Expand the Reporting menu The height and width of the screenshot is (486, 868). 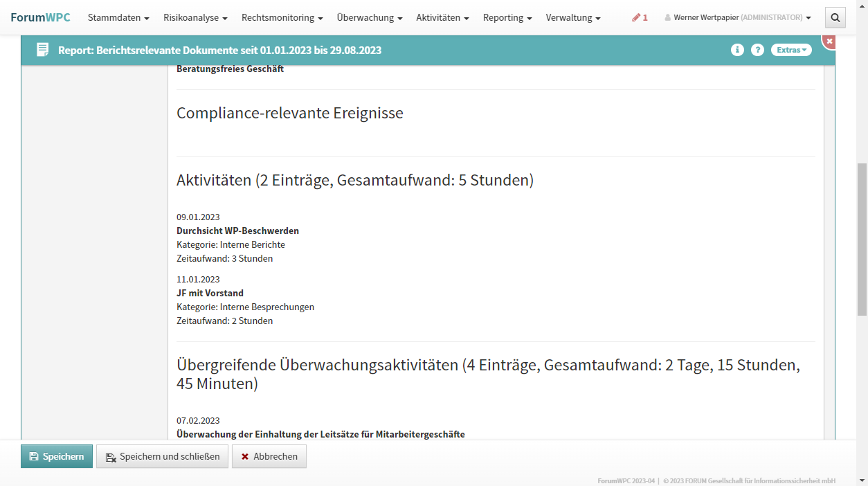507,17
